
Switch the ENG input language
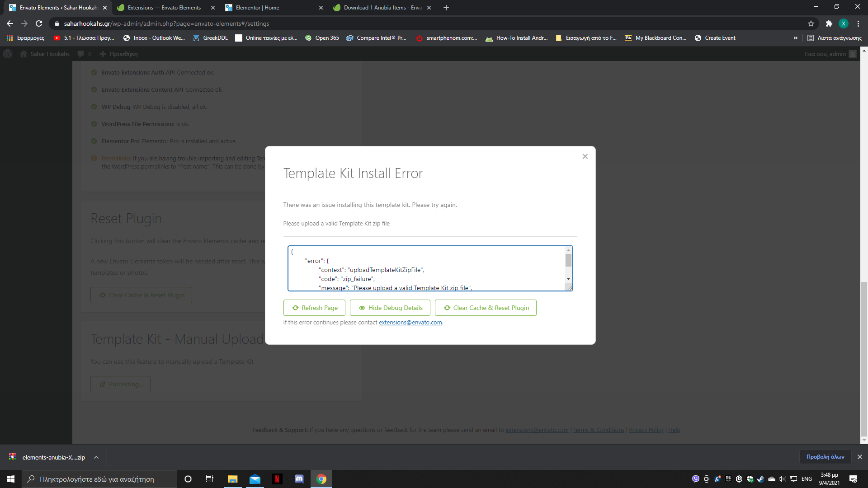[x=807, y=479]
